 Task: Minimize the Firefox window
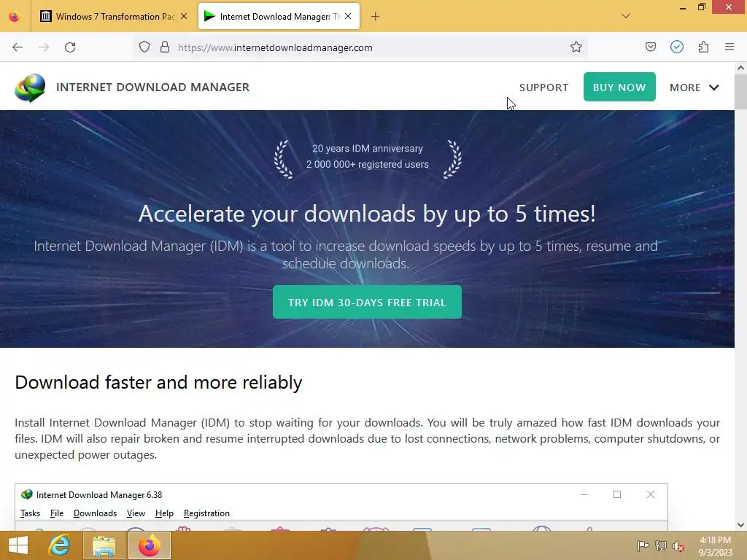point(683,7)
